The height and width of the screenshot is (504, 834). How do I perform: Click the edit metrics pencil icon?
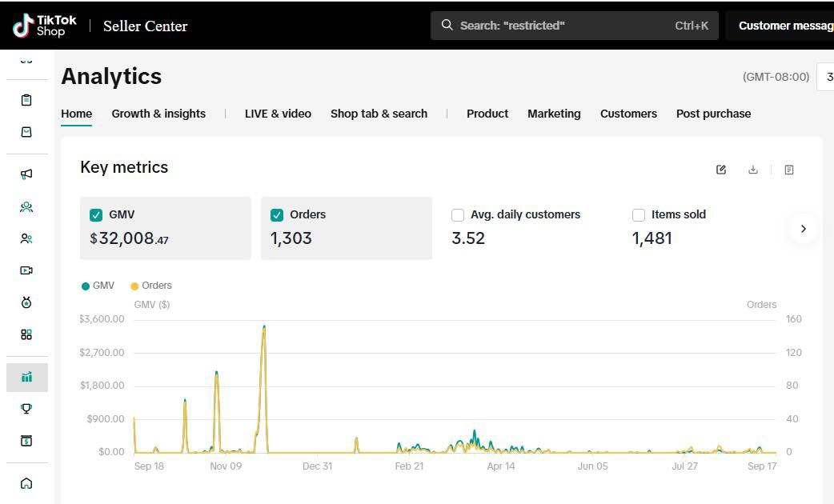pyautogui.click(x=721, y=170)
